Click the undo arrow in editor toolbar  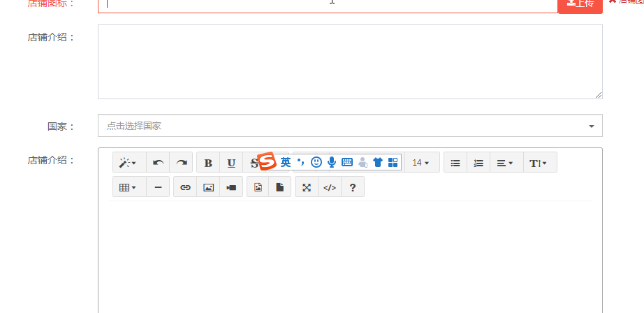[158, 163]
